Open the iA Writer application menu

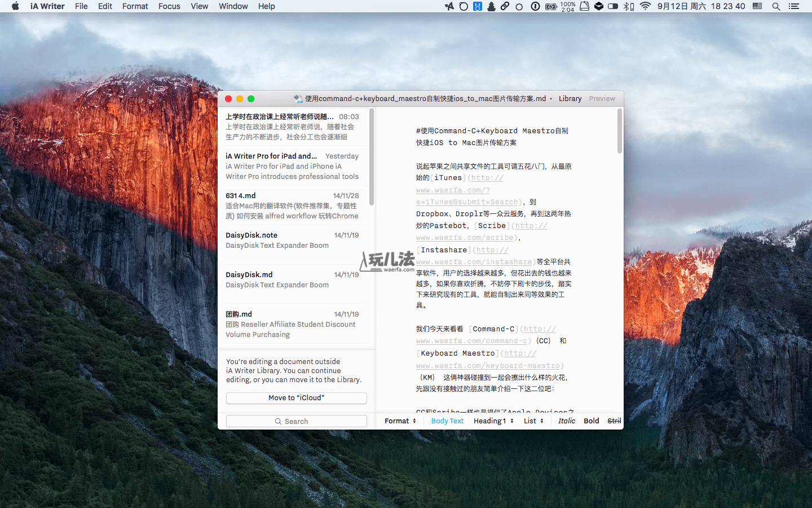[x=47, y=6]
